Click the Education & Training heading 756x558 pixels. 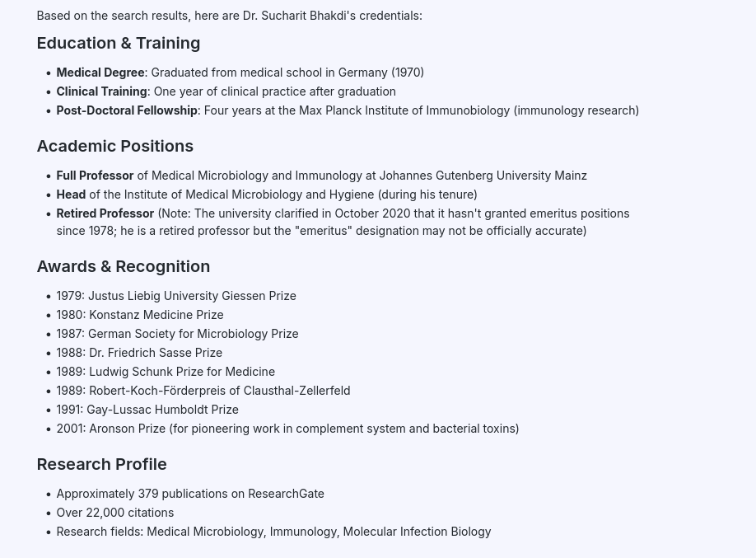click(x=119, y=43)
